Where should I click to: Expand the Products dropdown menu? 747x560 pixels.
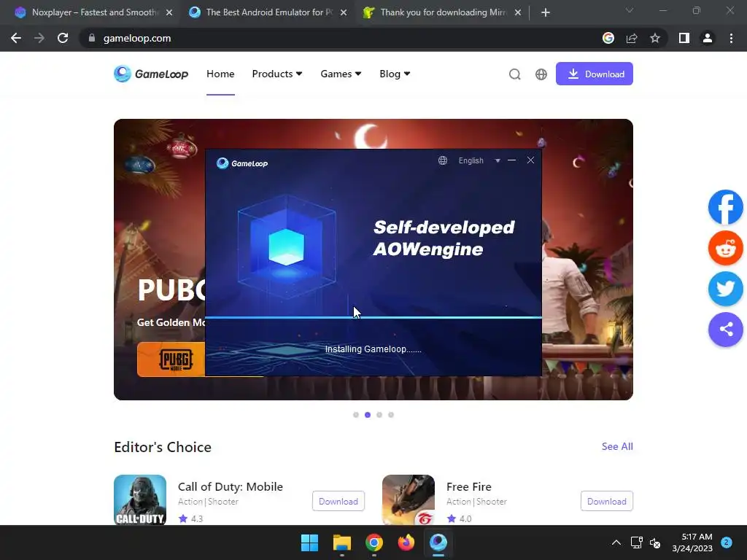[x=276, y=74]
